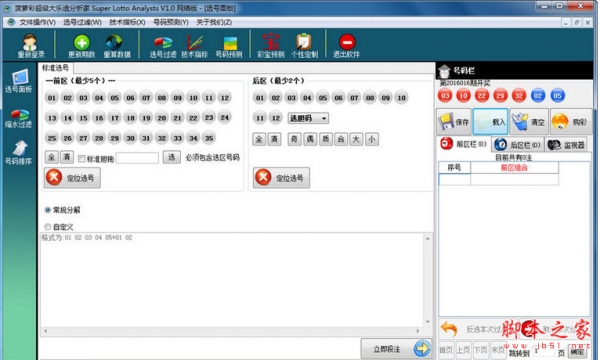The height and width of the screenshot is (360, 600).
Task: Open the 个性定制 clipboard icon
Action: (304, 45)
